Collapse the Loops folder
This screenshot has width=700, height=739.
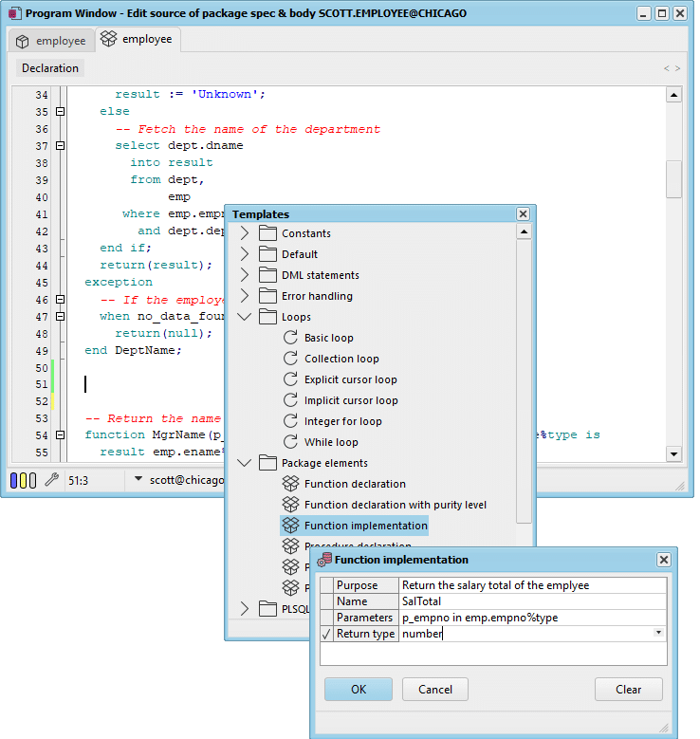pos(244,317)
